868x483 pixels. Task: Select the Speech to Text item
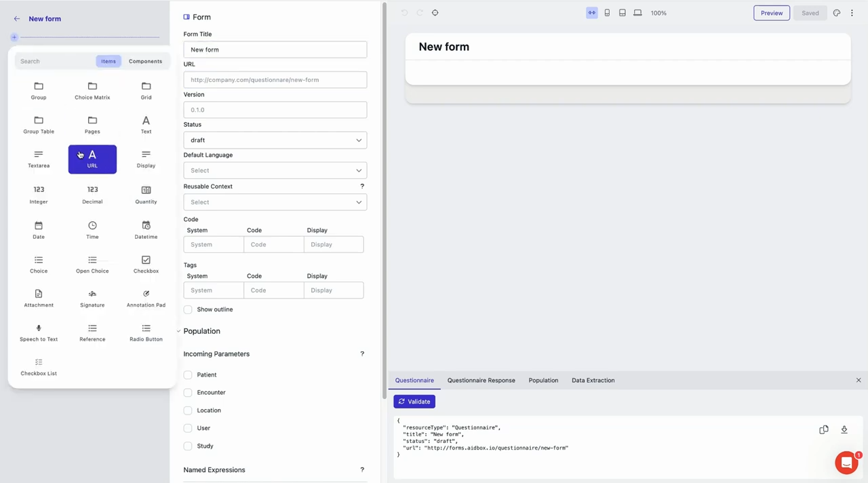click(x=39, y=332)
